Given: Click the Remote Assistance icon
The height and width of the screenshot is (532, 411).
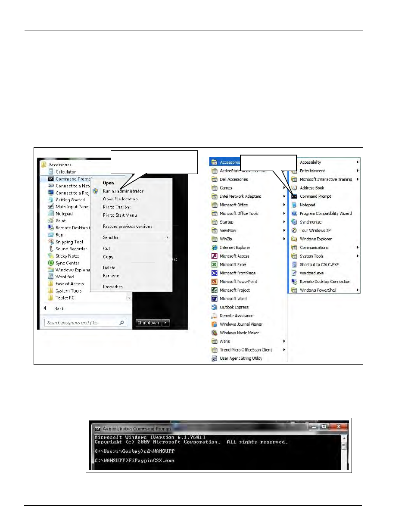Looking at the screenshot, I should pyautogui.click(x=214, y=316).
